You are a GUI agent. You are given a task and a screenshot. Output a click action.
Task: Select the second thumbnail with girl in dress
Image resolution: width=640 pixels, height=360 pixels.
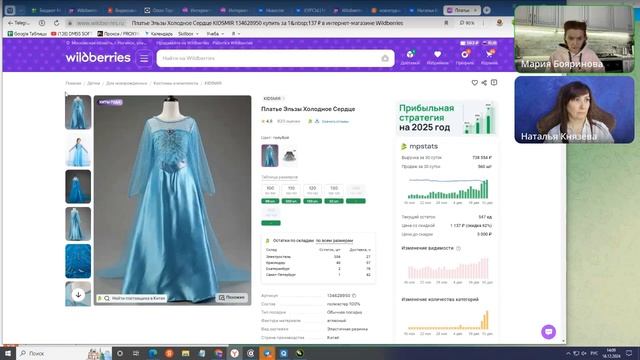tap(78, 150)
